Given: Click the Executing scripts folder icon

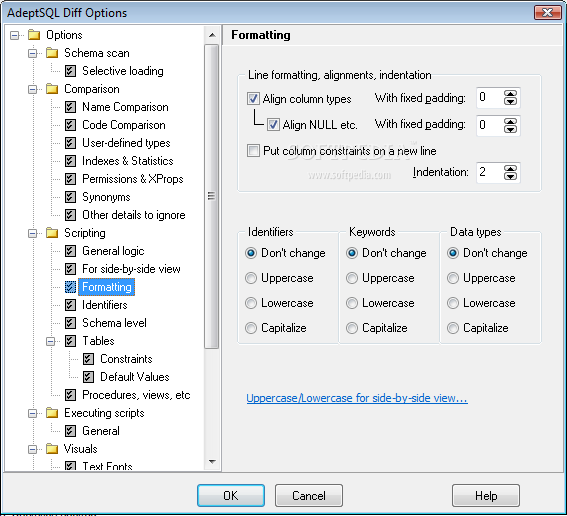Looking at the screenshot, I should [52, 413].
